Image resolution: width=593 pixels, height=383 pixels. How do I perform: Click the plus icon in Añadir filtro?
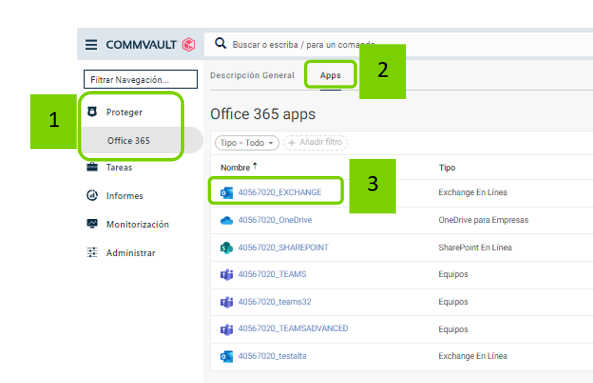tap(292, 143)
